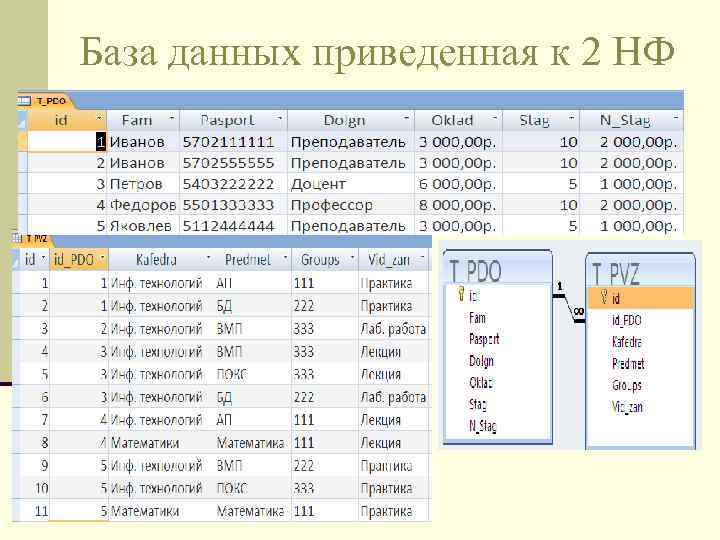Click passport cell 5403222222

[x=233, y=184]
